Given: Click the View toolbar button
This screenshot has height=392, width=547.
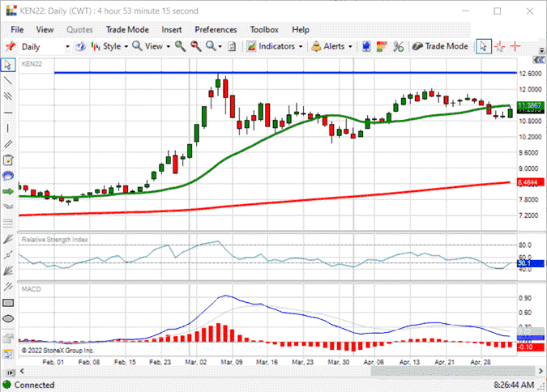Looking at the screenshot, I should (151, 46).
